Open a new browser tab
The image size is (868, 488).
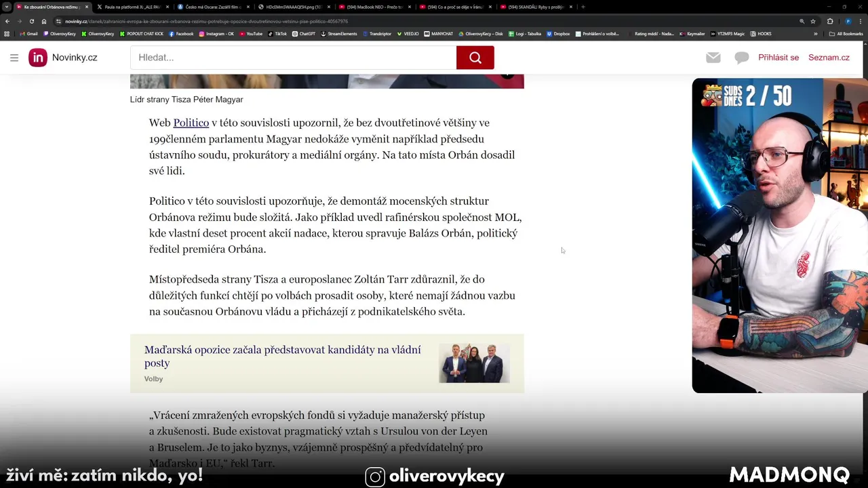(583, 7)
